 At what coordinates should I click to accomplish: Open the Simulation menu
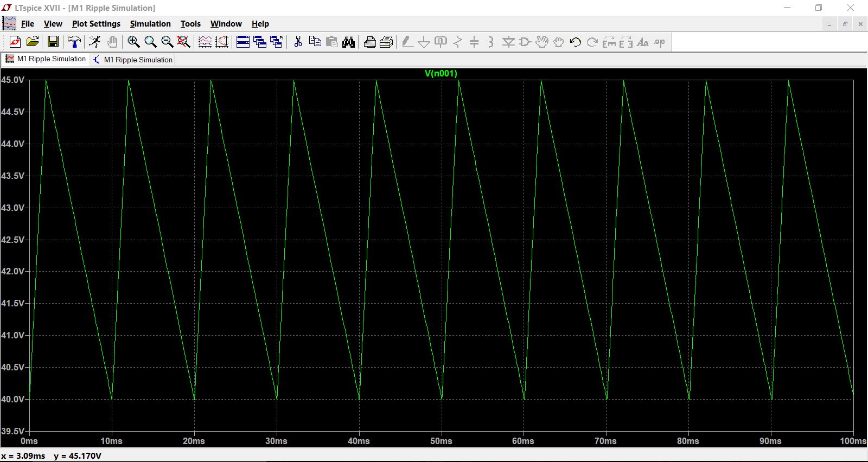click(150, 24)
